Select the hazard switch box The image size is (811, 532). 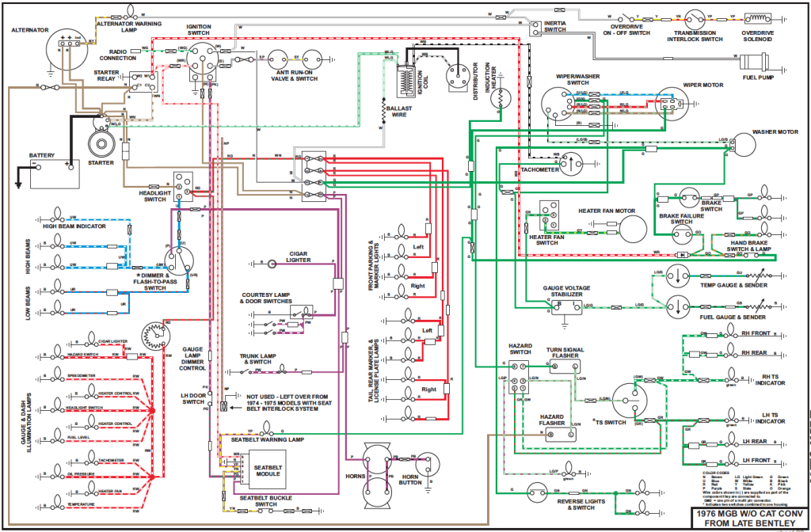[x=520, y=378]
